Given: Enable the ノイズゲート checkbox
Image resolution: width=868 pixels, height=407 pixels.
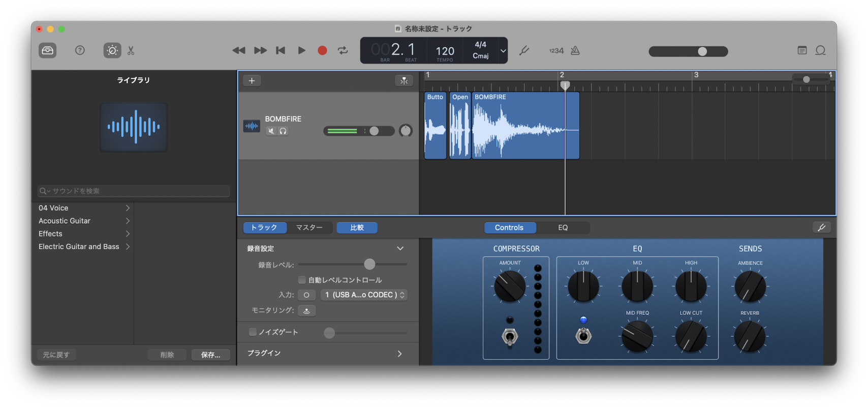Looking at the screenshot, I should point(253,332).
